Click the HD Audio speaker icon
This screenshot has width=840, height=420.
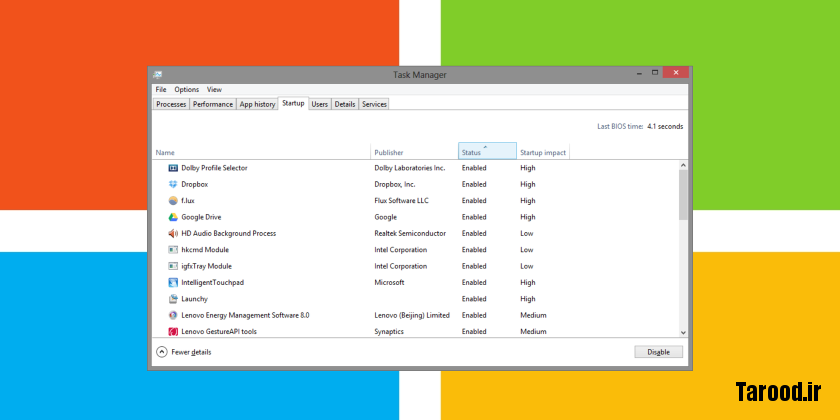[x=173, y=234]
